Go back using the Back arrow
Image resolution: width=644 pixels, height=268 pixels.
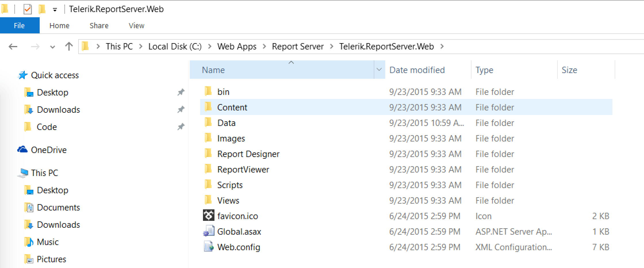pos(13,46)
